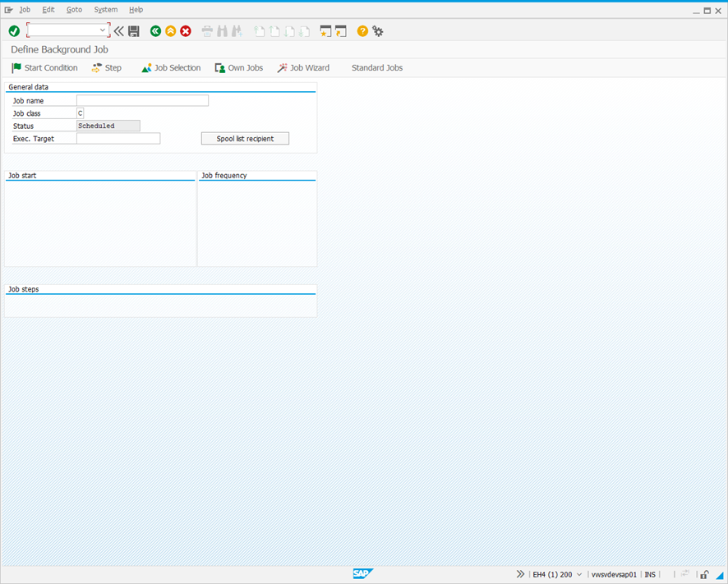The image size is (728, 584).
Task: Save the job definition
Action: (134, 30)
